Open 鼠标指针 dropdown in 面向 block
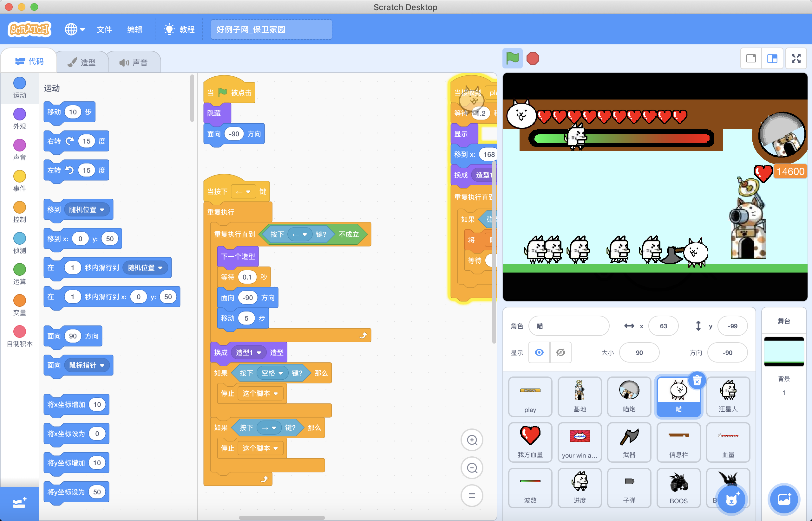This screenshot has width=812, height=521. 87,365
